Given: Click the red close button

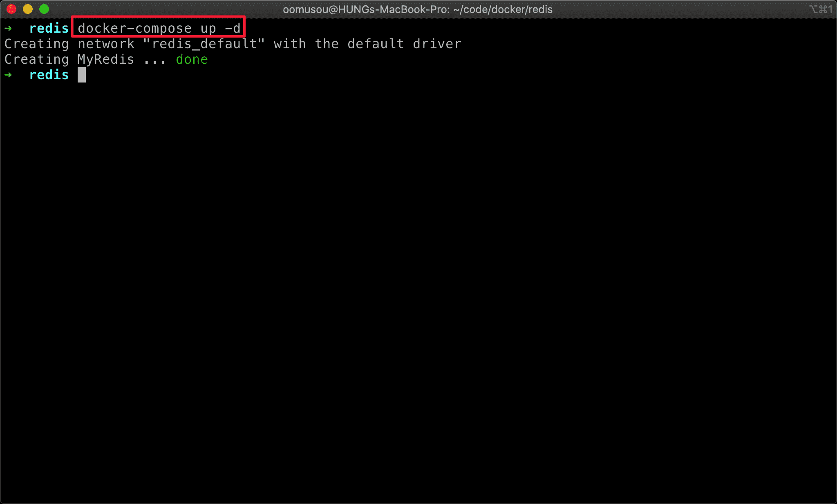Looking at the screenshot, I should click(12, 9).
